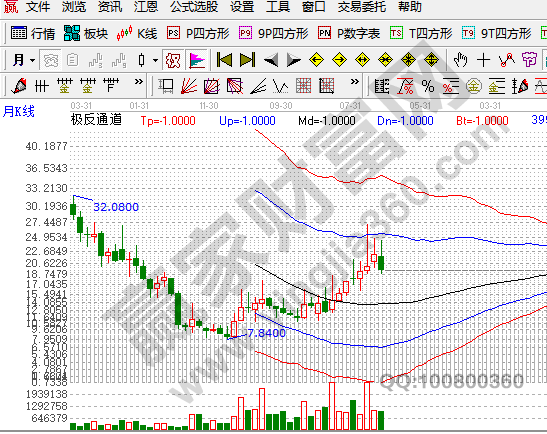
Task: Select the hand pan tool
Action: pos(460,60)
